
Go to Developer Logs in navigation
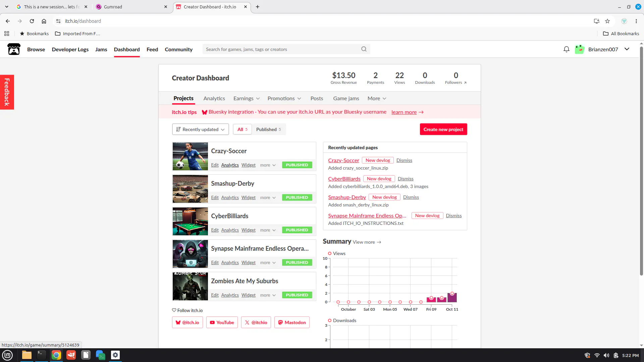tap(70, 49)
